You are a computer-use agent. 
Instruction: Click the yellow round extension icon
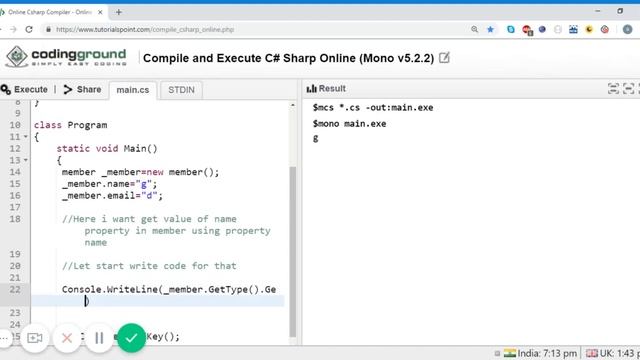click(x=589, y=29)
